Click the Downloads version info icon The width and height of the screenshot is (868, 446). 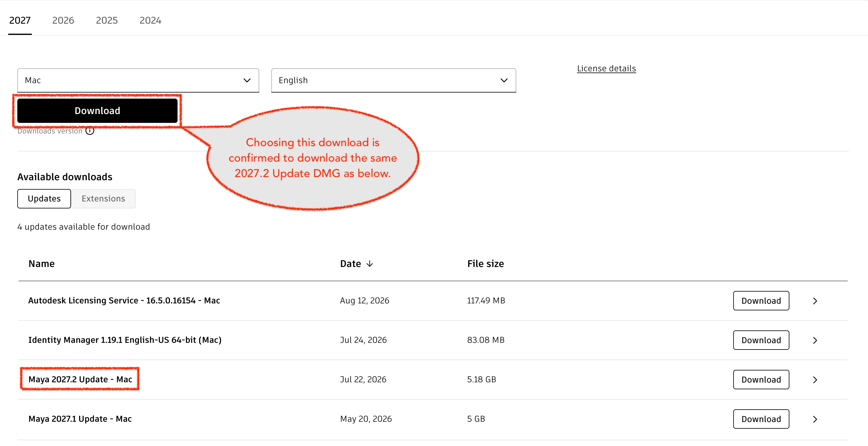(x=90, y=131)
